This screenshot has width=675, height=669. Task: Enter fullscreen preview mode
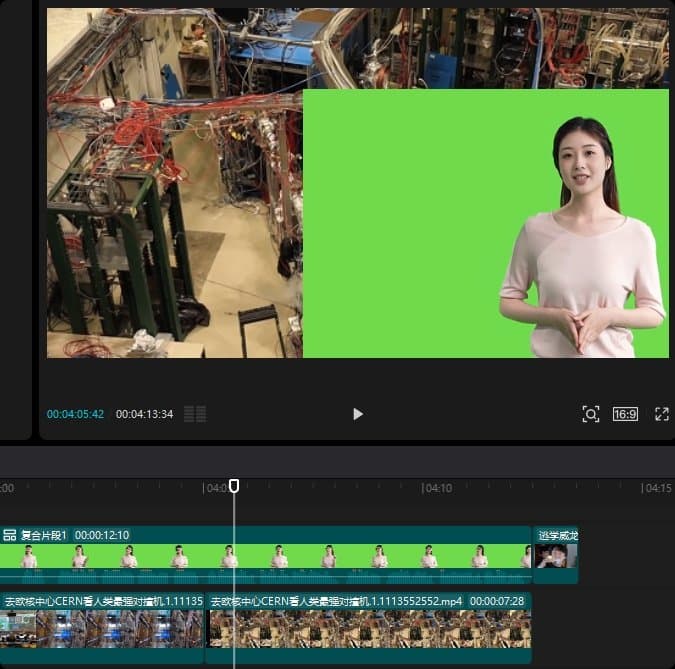(x=661, y=414)
